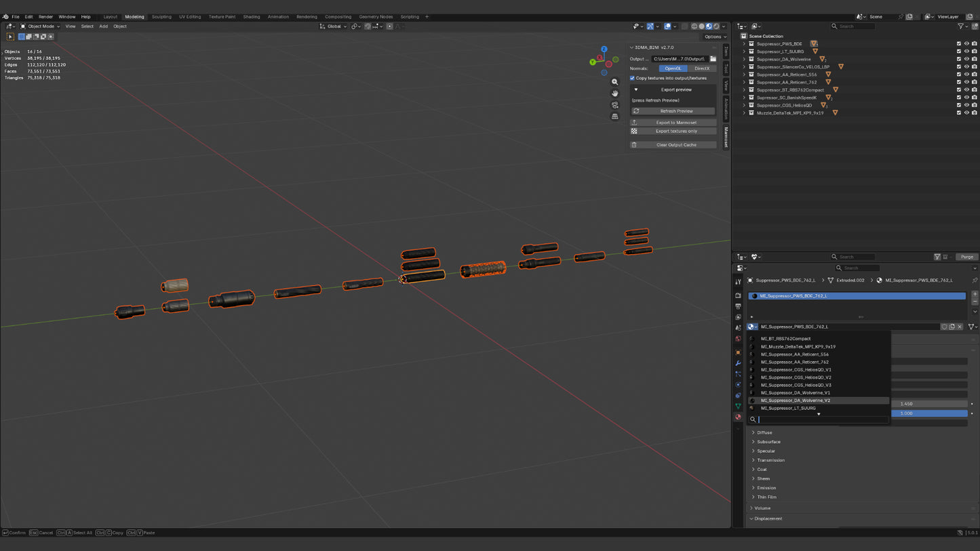Viewport: 980px width, 551px height.
Task: Uncheck Copy textures into output/textures
Action: [632, 78]
